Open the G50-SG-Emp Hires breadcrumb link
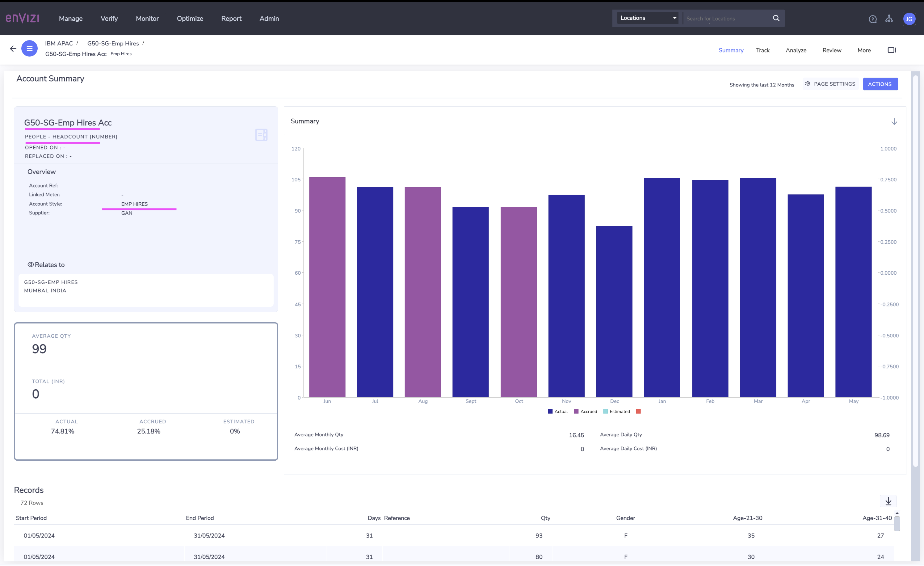Image resolution: width=924 pixels, height=566 pixels. coord(113,43)
